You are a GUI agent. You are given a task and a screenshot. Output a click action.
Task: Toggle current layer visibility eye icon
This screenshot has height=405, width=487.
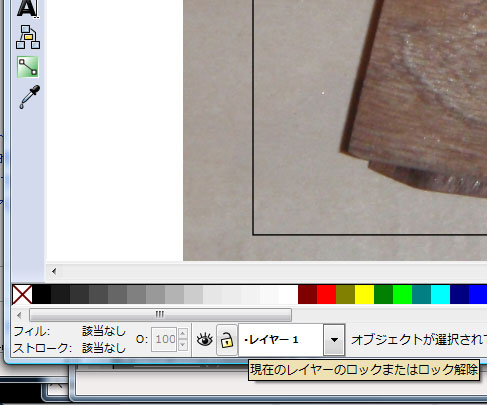[204, 340]
